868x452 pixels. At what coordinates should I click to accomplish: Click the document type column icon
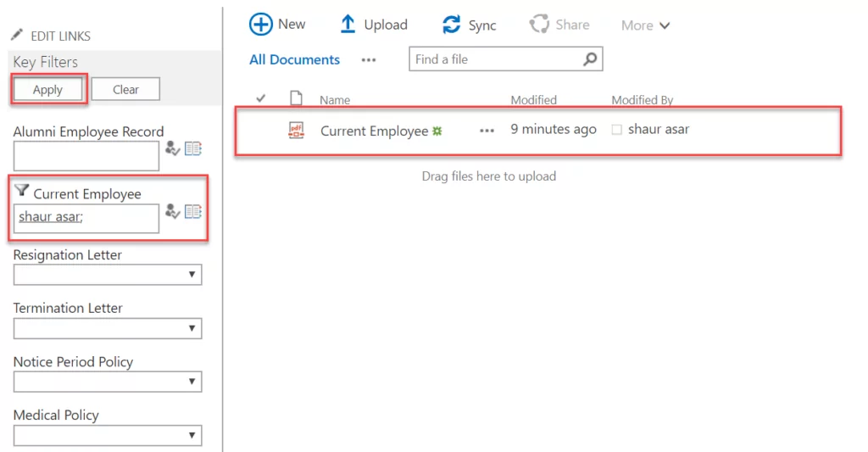coord(297,98)
